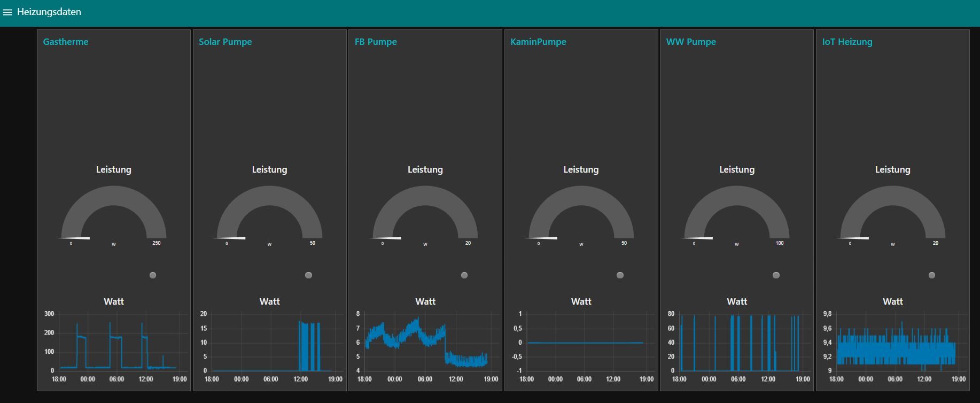Click the WW Pumpe status LED indicator

pyautogui.click(x=776, y=275)
